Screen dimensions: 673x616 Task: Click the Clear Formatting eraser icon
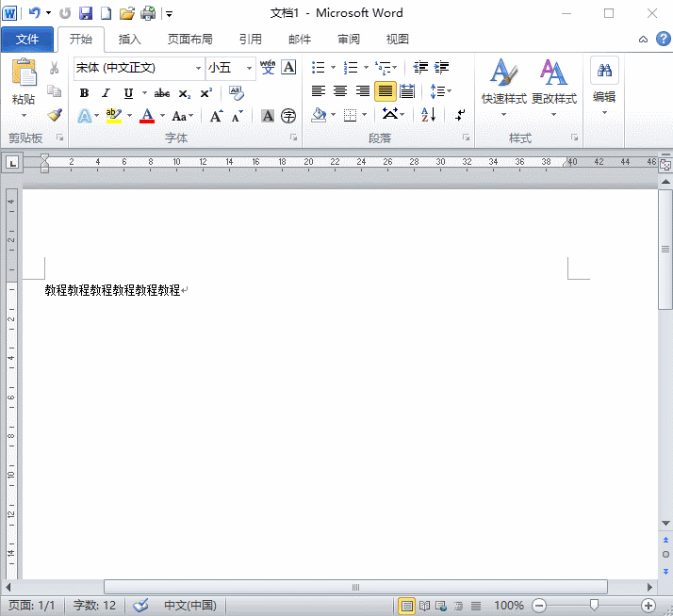coord(237,92)
